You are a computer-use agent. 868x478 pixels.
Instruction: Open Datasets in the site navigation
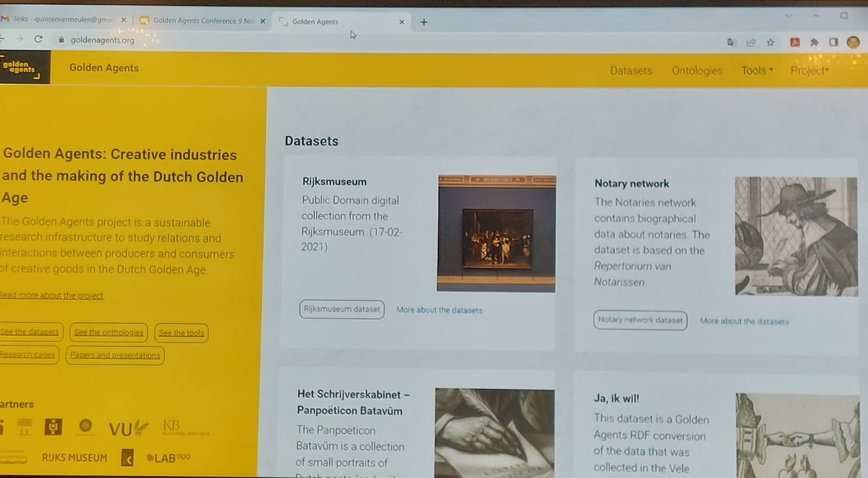631,71
